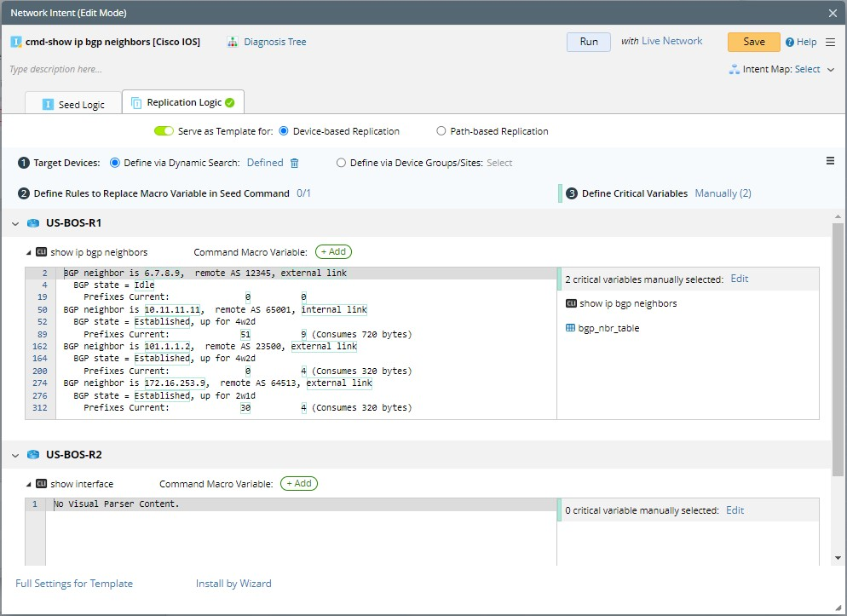Collapse the US-BOS-R1 section chevron
The width and height of the screenshot is (847, 616).
15,223
